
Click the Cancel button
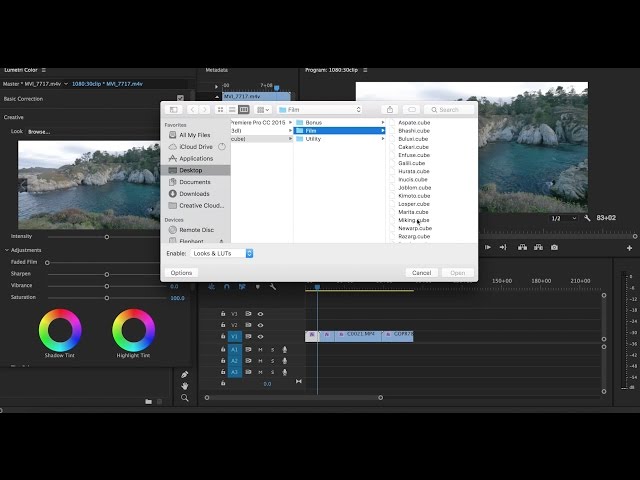[x=422, y=272]
